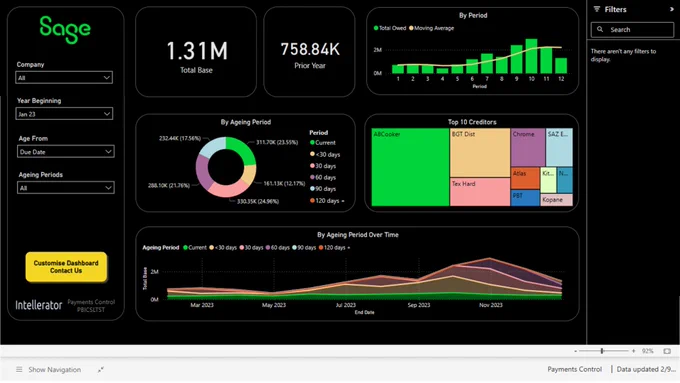Click the Show Navigation label
Viewport: 680px width, 383px height.
(55, 370)
